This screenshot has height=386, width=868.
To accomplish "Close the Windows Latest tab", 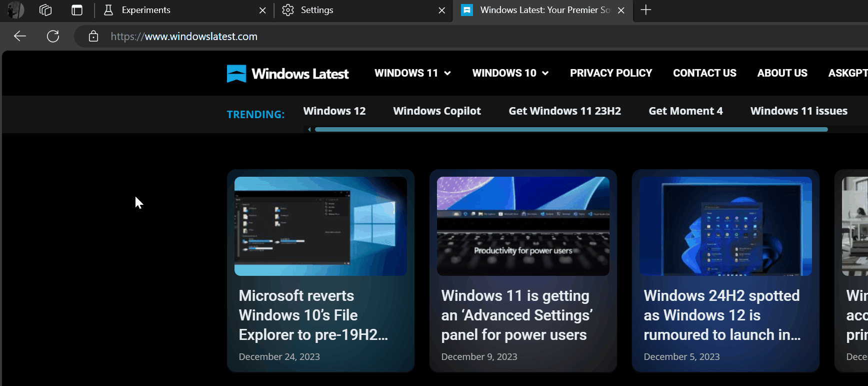I will (621, 10).
